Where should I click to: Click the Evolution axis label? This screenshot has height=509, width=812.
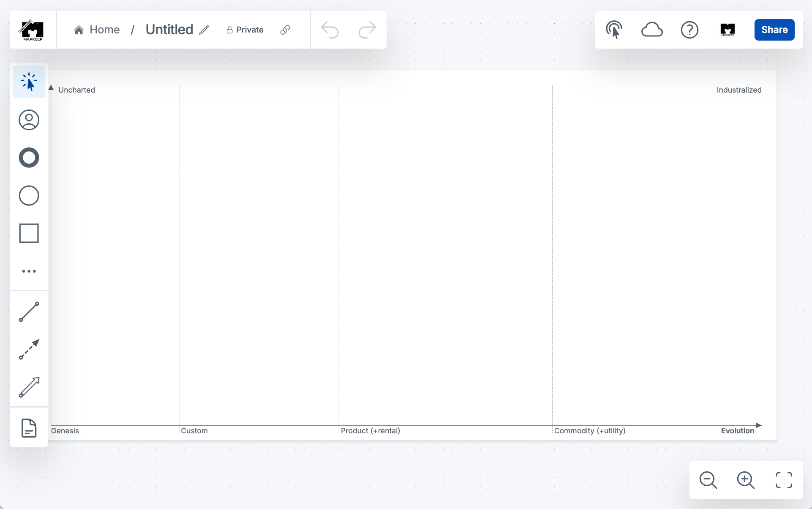tap(738, 431)
